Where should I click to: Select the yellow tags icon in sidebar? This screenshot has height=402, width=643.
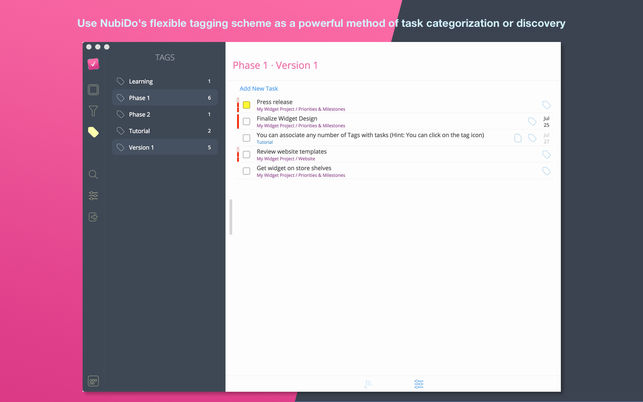(x=93, y=132)
